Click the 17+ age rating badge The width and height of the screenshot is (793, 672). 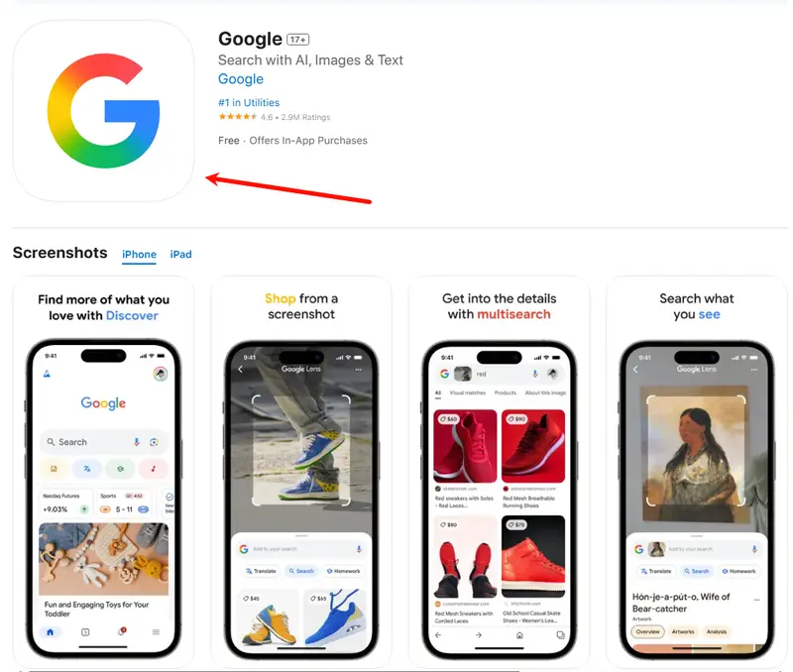click(298, 40)
